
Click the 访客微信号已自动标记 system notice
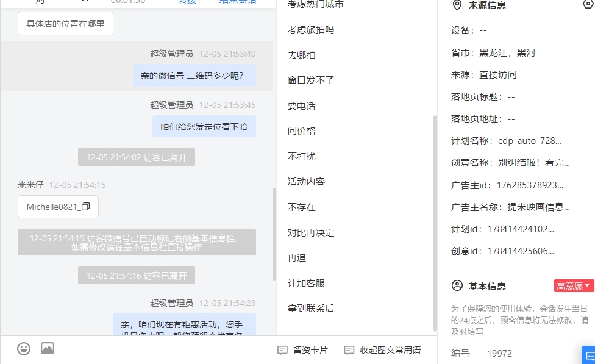point(137,243)
